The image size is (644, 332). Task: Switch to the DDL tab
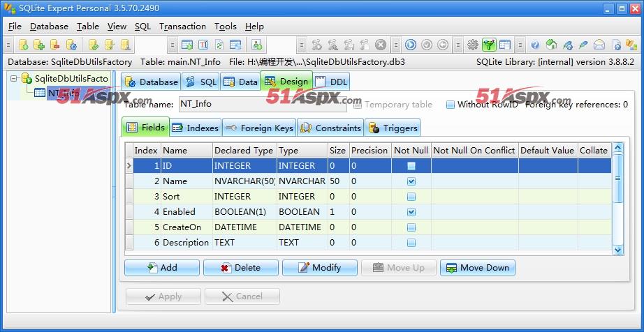pos(332,82)
